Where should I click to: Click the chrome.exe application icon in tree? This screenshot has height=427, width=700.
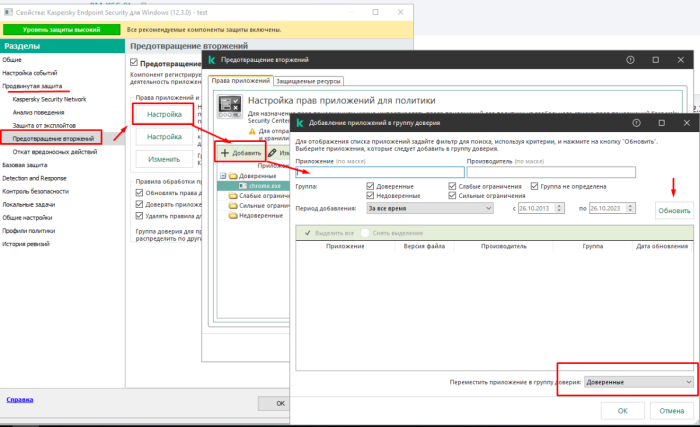243,186
